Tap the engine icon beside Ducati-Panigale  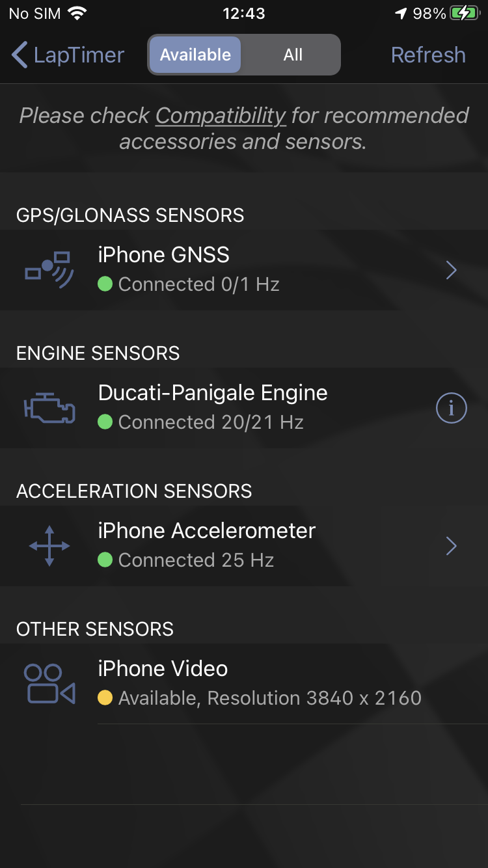[49, 408]
